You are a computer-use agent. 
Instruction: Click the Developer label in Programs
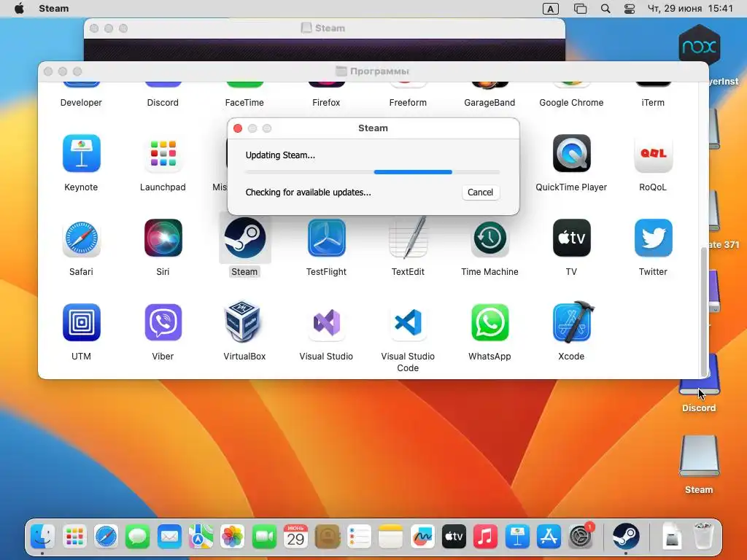[x=81, y=102]
